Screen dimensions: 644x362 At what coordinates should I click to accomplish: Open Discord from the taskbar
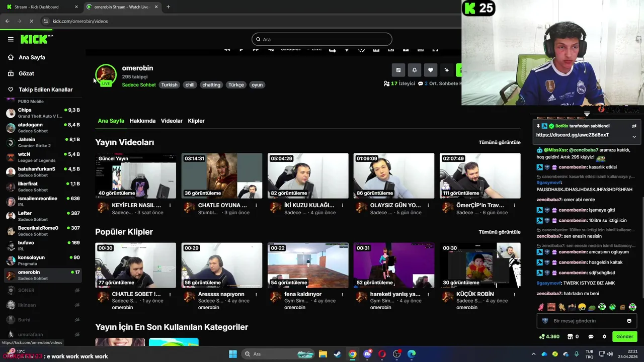(367, 354)
